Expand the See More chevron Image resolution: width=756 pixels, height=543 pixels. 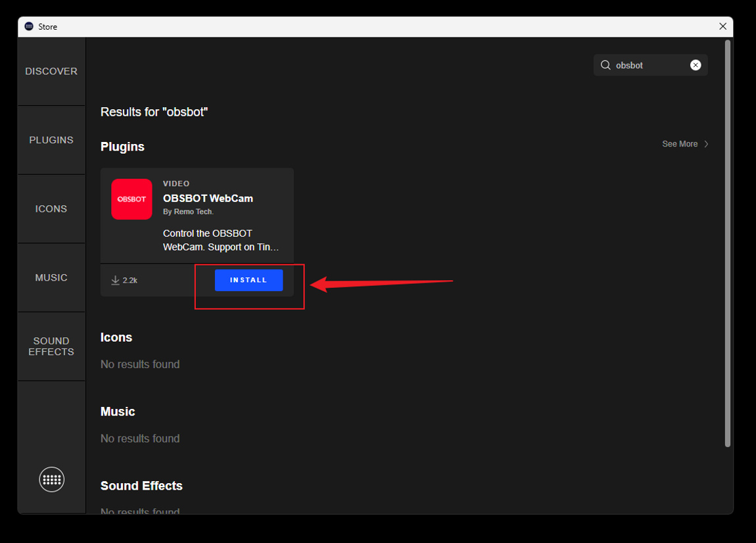coord(706,143)
